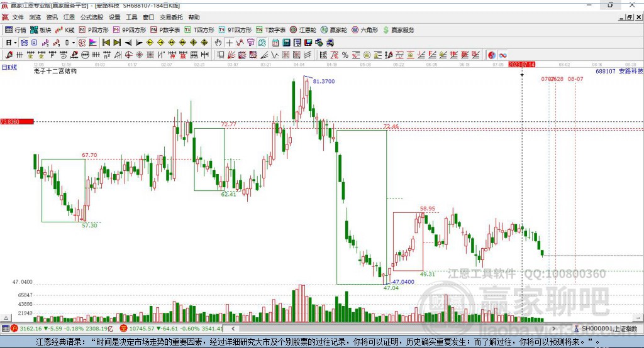Launch the 江恩轮 Gann wheel
This screenshot has height=348, width=644.
303,30
